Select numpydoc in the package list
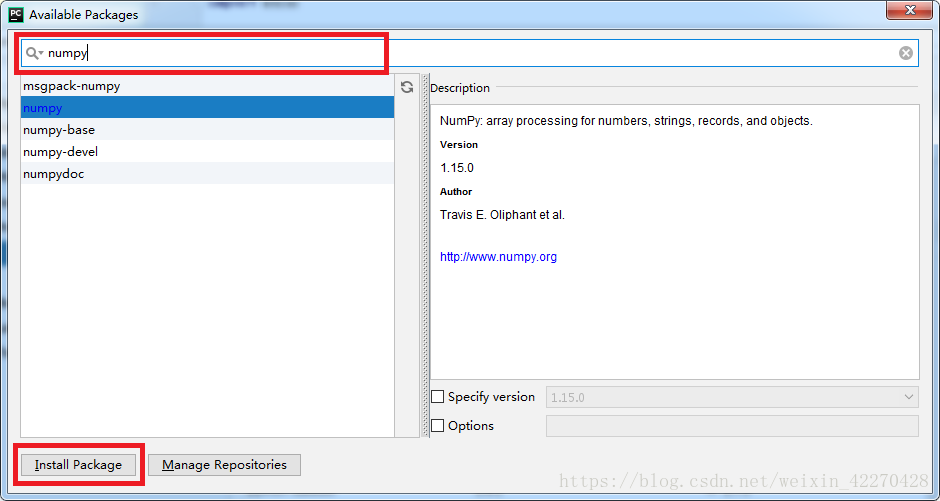940x501 pixels. [207, 174]
